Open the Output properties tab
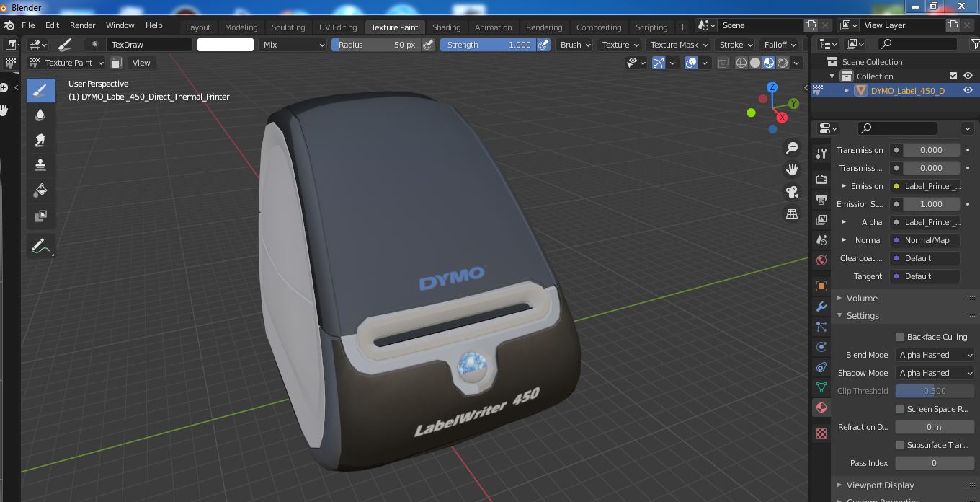Screen dimensions: 980x502 (821, 199)
